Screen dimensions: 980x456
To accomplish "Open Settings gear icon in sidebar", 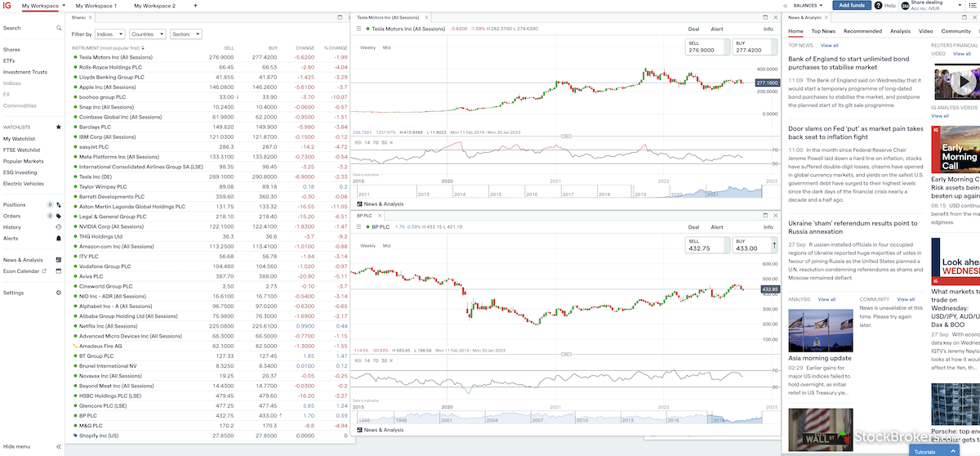I will click(x=59, y=293).
